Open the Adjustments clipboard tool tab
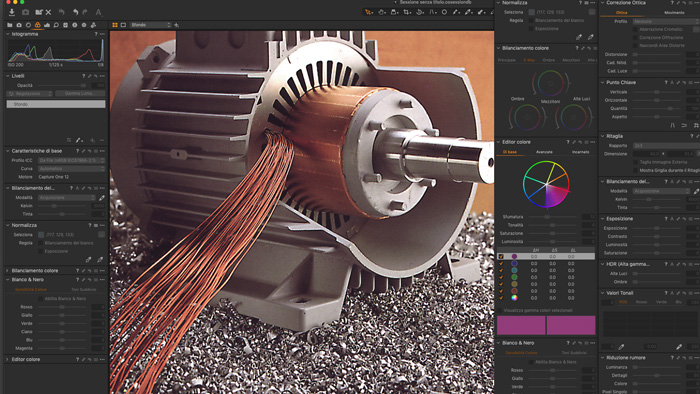 click(x=65, y=25)
